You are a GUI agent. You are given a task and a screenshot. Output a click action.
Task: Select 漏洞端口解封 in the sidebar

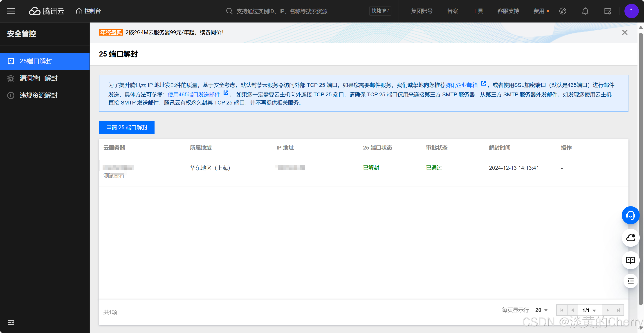[38, 78]
